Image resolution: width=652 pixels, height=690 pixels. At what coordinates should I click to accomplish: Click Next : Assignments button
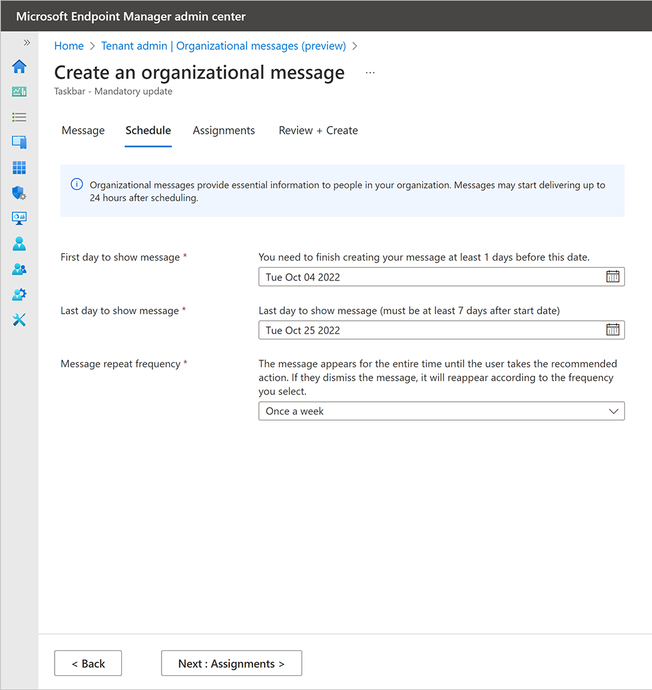tap(231, 663)
